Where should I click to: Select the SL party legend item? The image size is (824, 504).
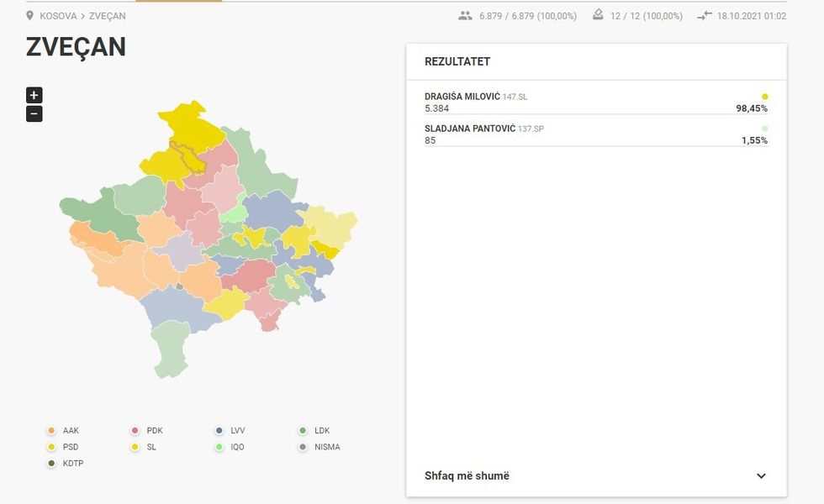pyautogui.click(x=145, y=447)
